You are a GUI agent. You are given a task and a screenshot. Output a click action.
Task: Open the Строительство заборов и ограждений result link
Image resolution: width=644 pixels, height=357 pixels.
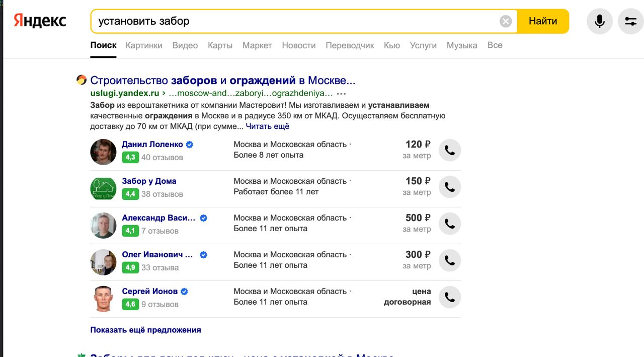[222, 81]
